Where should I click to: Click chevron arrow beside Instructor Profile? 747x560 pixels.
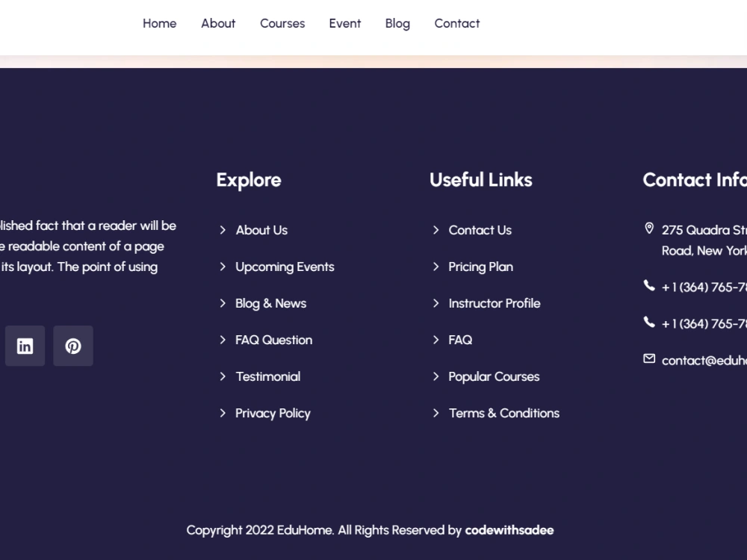coord(436,303)
